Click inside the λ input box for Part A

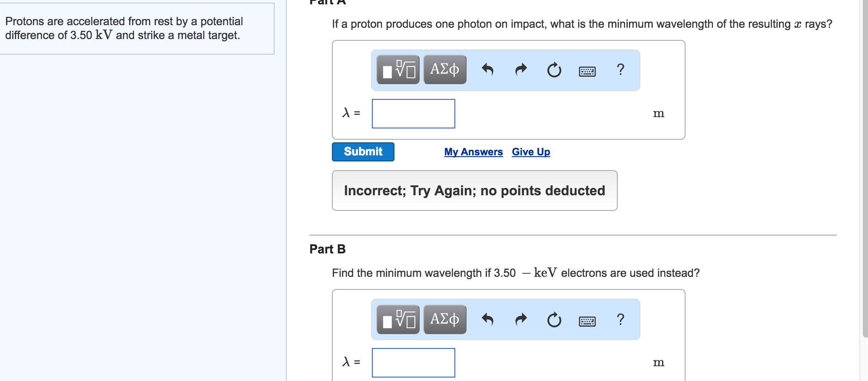click(x=413, y=113)
